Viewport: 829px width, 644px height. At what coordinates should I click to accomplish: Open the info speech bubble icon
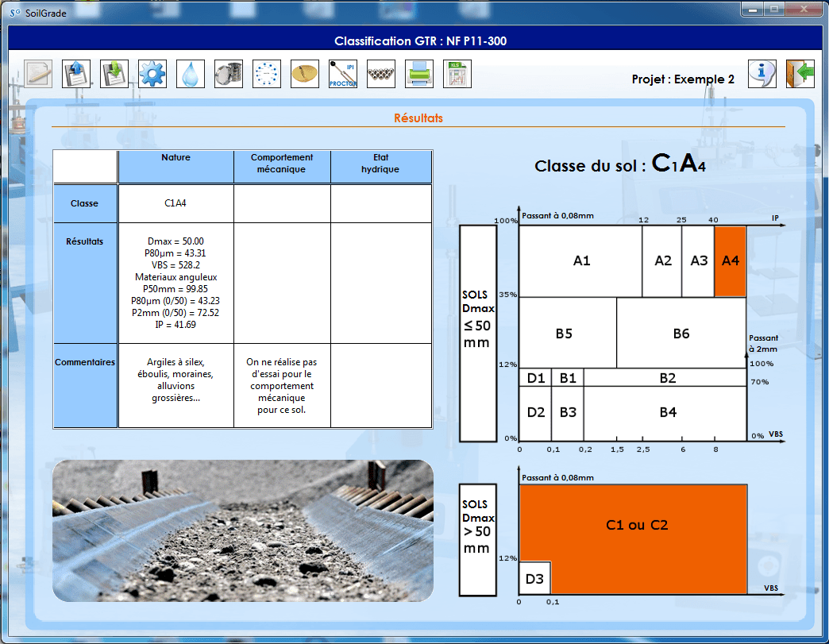[762, 74]
